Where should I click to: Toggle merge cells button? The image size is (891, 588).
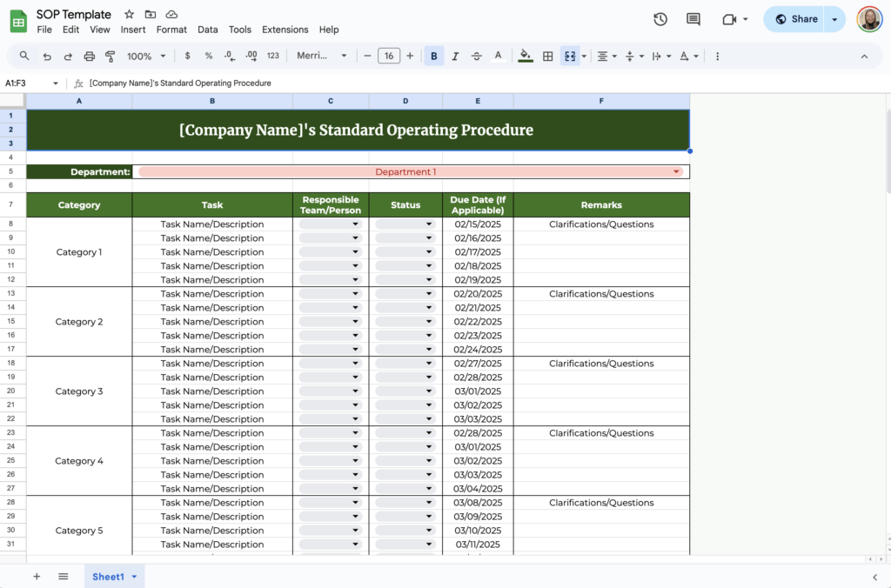569,56
